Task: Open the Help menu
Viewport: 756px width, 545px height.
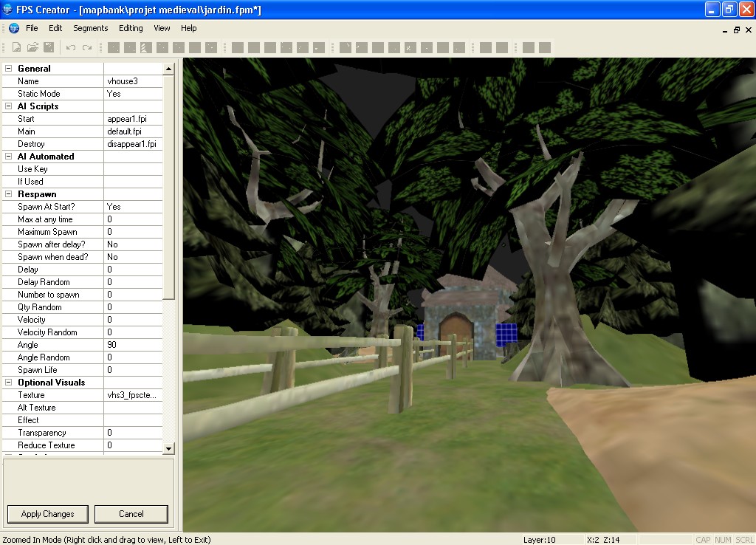Action: (x=188, y=28)
